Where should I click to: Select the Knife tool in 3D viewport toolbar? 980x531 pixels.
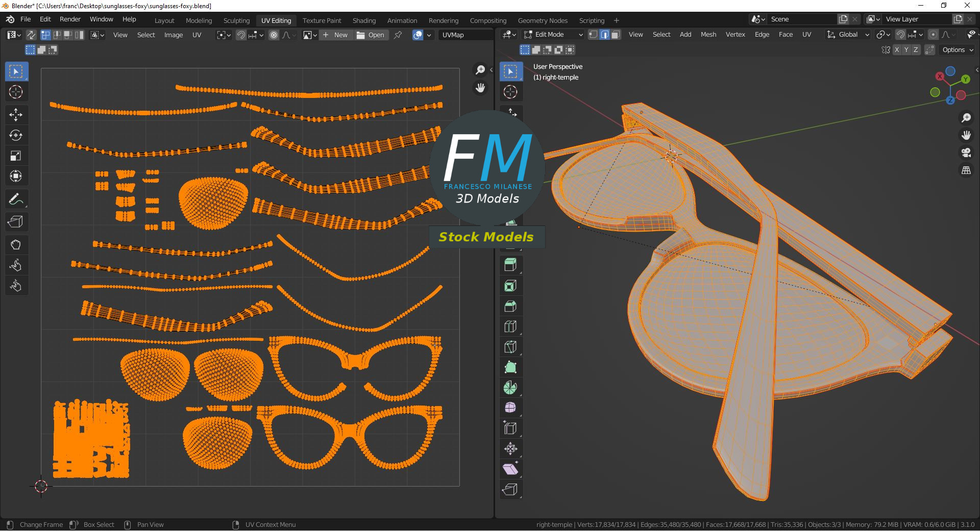[510, 347]
